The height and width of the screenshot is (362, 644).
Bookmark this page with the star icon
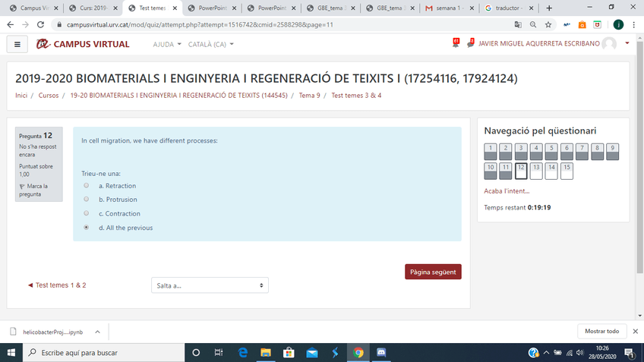coord(548,24)
